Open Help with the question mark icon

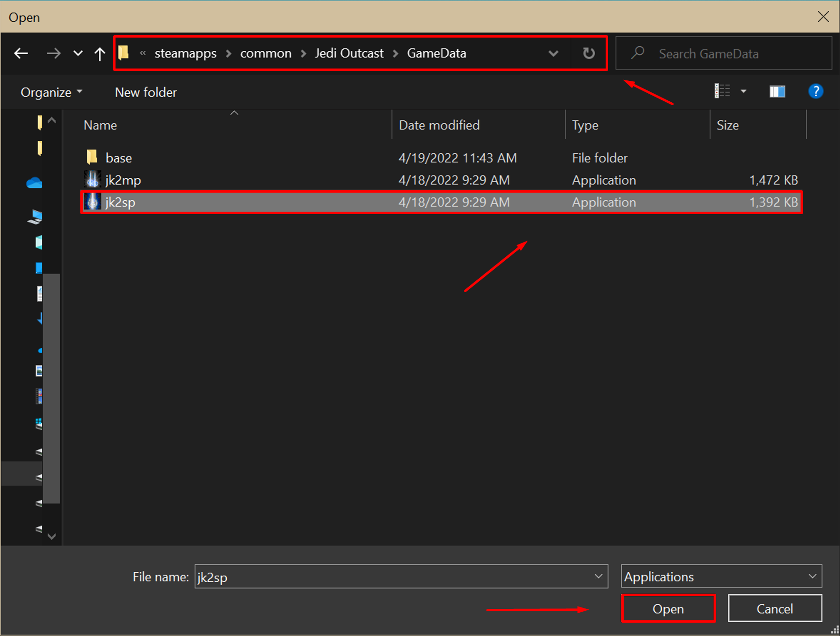click(816, 91)
